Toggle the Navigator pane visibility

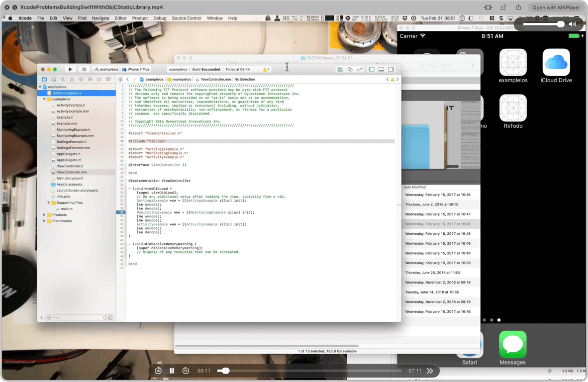(372, 69)
